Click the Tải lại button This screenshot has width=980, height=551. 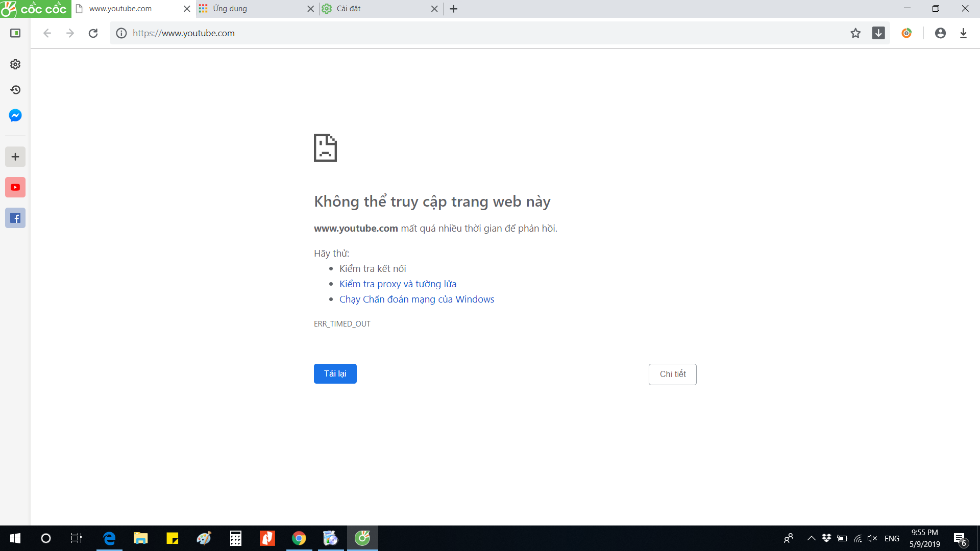(x=335, y=374)
